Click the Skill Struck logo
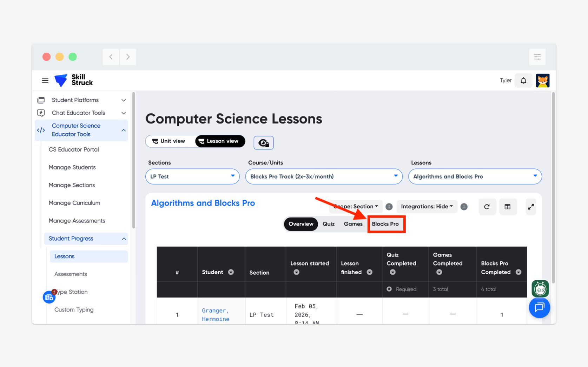The height and width of the screenshot is (367, 588). click(x=74, y=80)
